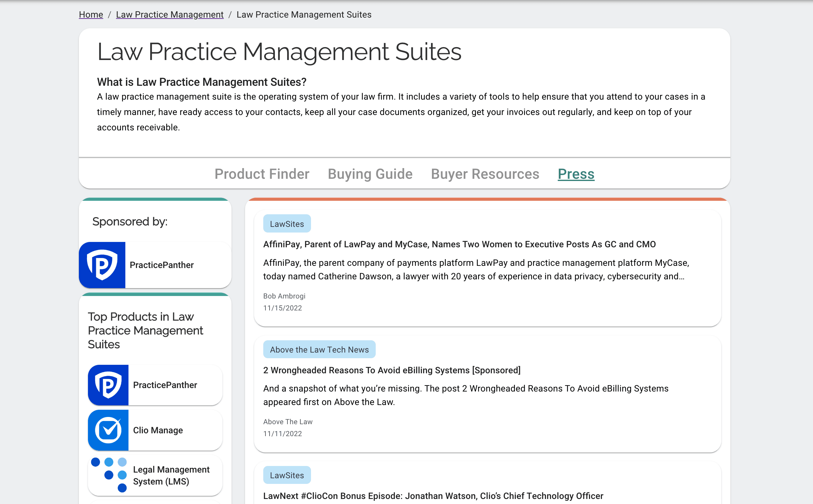Screen dimensions: 813x504
Task: Click the Law Practice Management Suites page title
Action: point(279,52)
